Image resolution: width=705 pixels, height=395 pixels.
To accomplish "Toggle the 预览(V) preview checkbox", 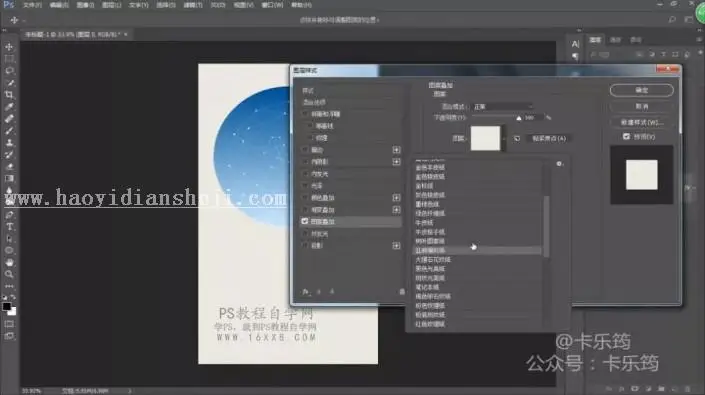I will pyautogui.click(x=626, y=136).
